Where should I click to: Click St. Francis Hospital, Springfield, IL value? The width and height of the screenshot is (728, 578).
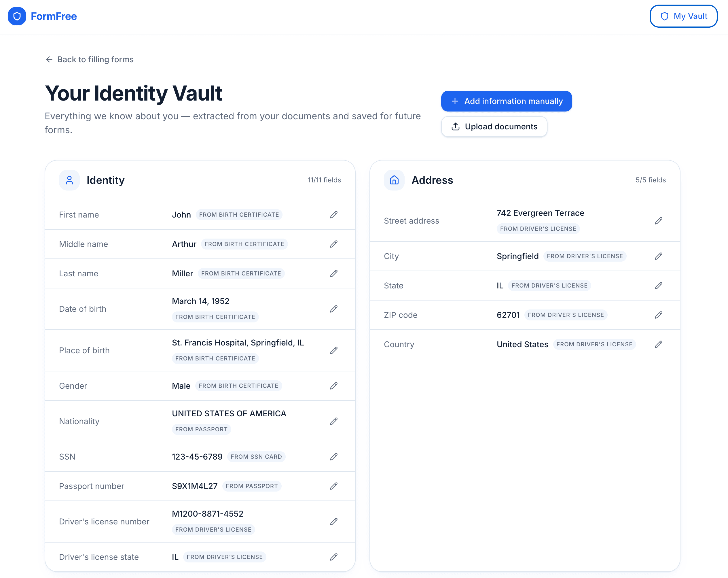tap(238, 343)
